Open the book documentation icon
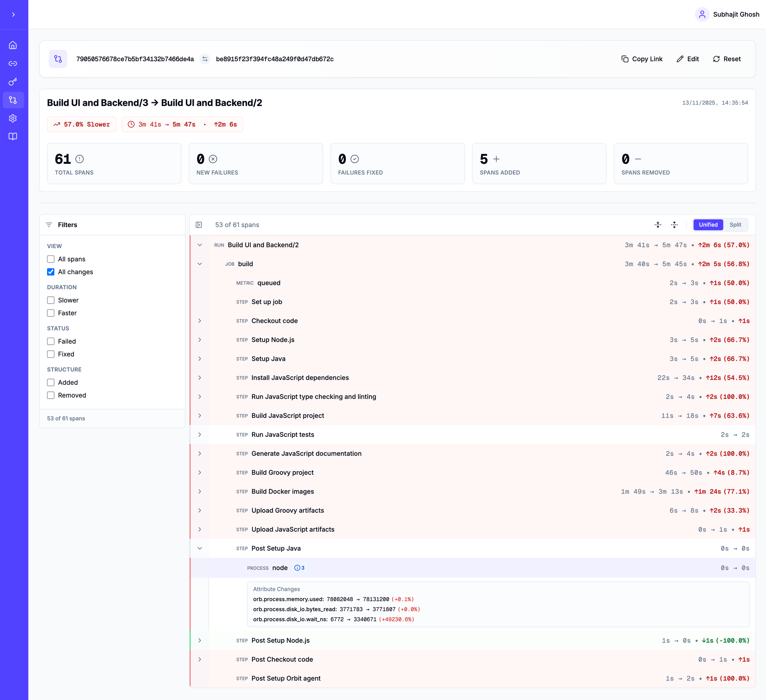The width and height of the screenshot is (766, 700). [x=13, y=137]
